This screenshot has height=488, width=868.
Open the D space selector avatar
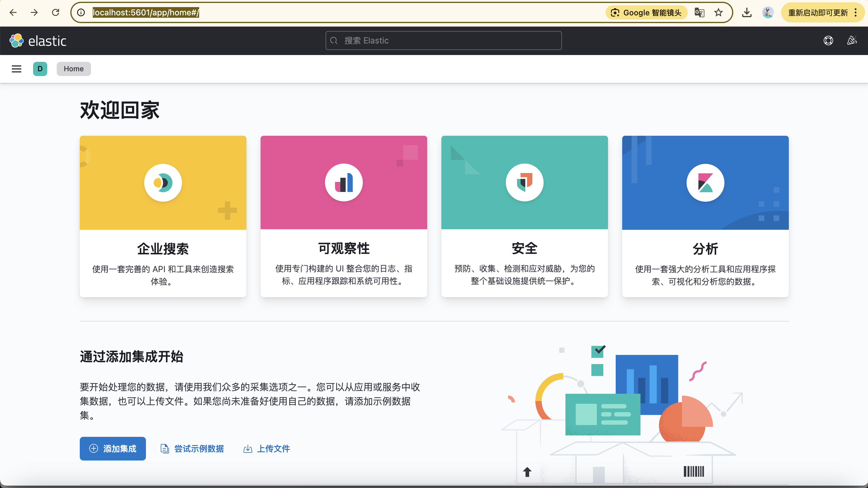pos(40,69)
